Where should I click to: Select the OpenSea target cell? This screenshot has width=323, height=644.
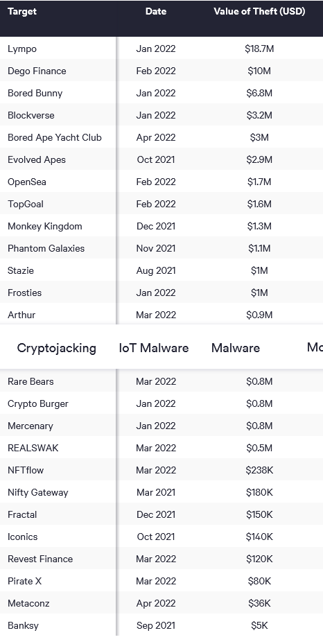coord(26,182)
